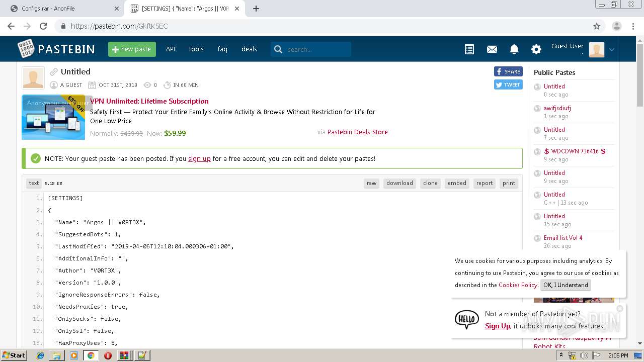This screenshot has height=362, width=644.
Task: Click the VPN deal thumbnail image
Action: pyautogui.click(x=53, y=117)
